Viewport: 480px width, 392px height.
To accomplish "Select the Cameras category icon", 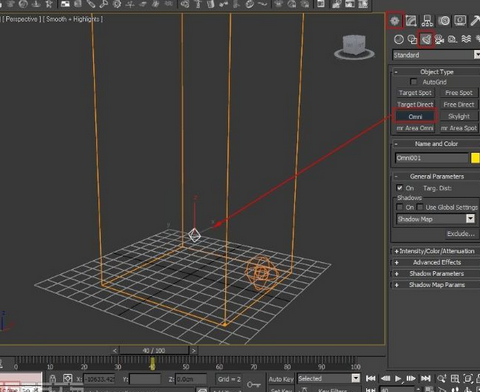I will (x=439, y=39).
